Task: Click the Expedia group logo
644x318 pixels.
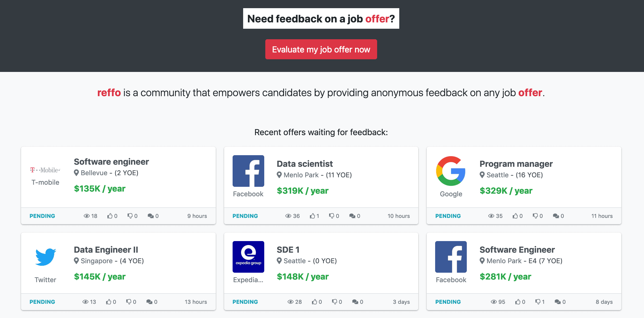Action: [248, 257]
